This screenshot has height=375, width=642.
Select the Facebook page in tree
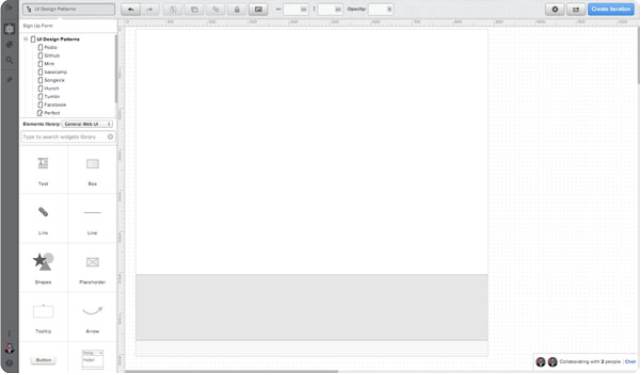point(55,105)
